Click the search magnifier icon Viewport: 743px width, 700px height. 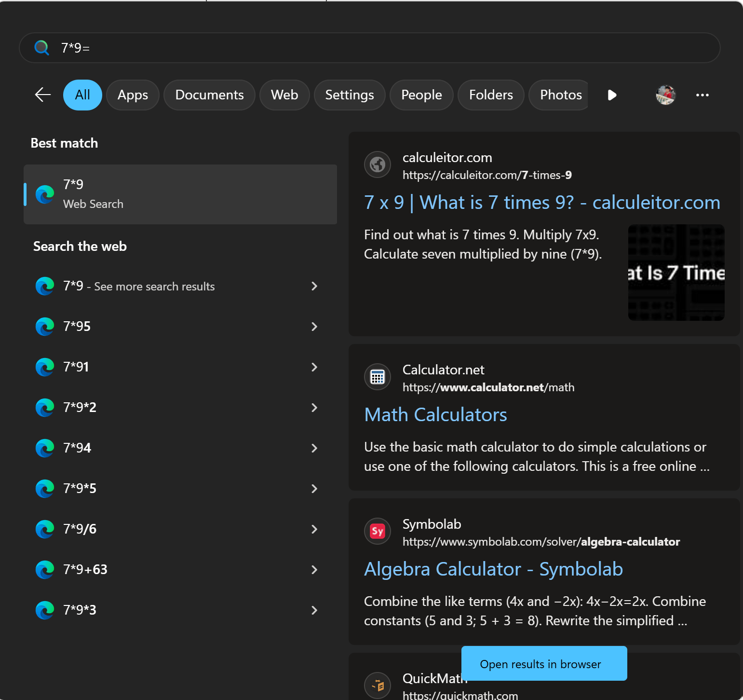[x=42, y=48]
